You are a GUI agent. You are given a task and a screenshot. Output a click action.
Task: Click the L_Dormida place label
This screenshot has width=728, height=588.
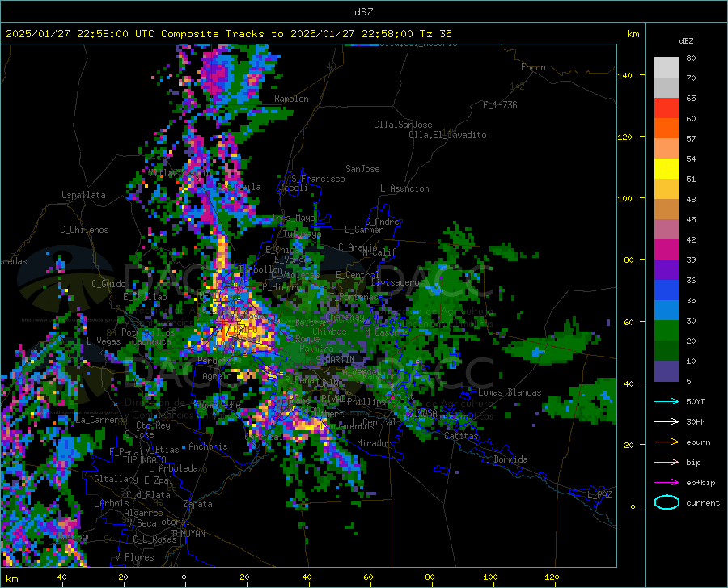coord(506,460)
